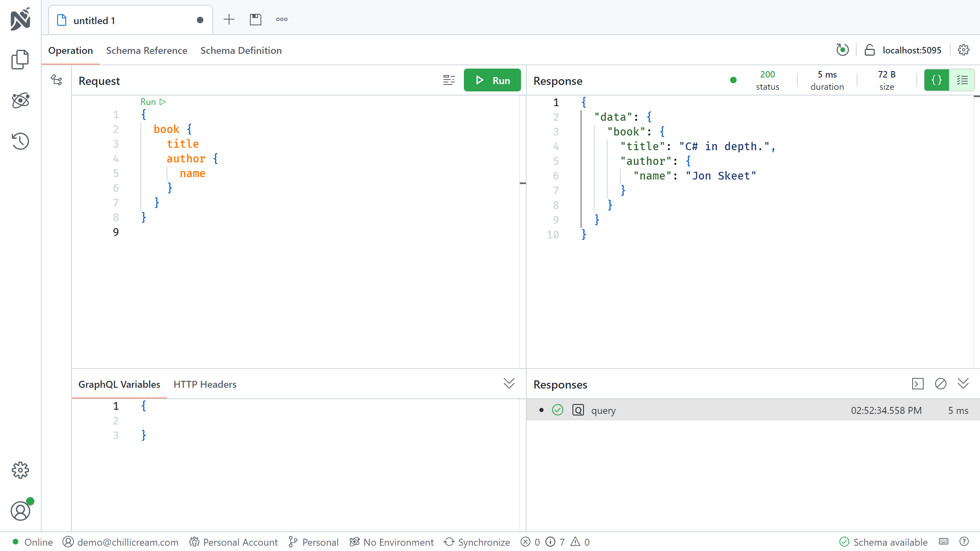Switch response to list view

tap(962, 80)
